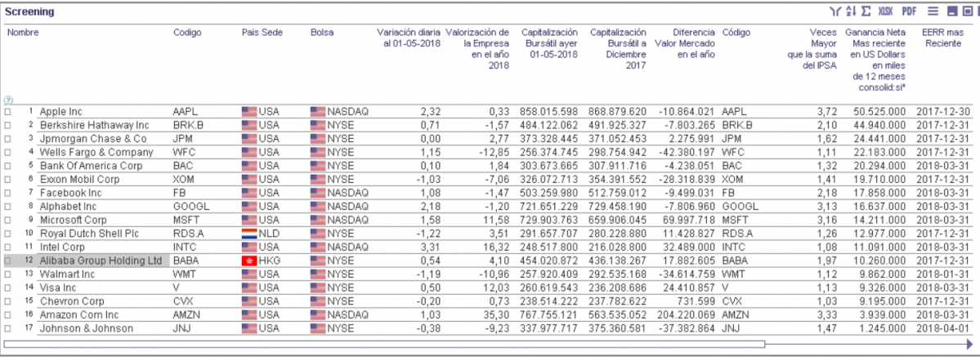Click the 16,32 value for Intel Corp

tap(498, 247)
